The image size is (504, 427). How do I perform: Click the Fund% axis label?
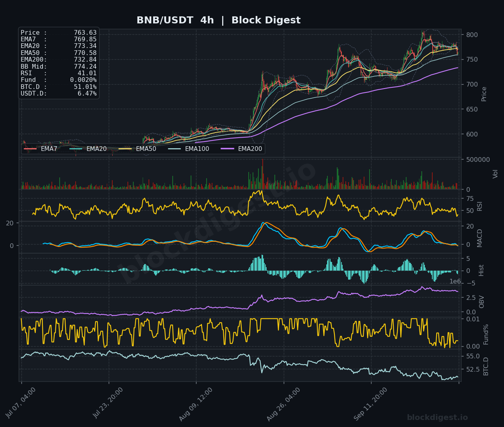486,334
